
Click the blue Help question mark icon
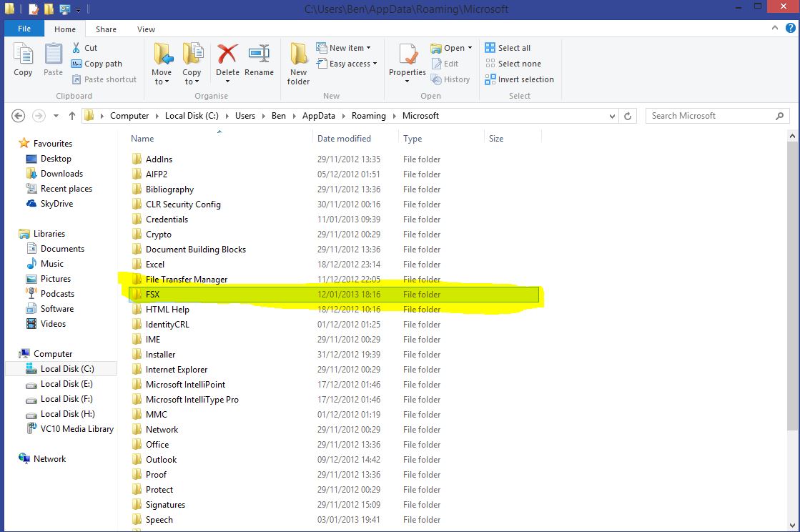coord(790,28)
